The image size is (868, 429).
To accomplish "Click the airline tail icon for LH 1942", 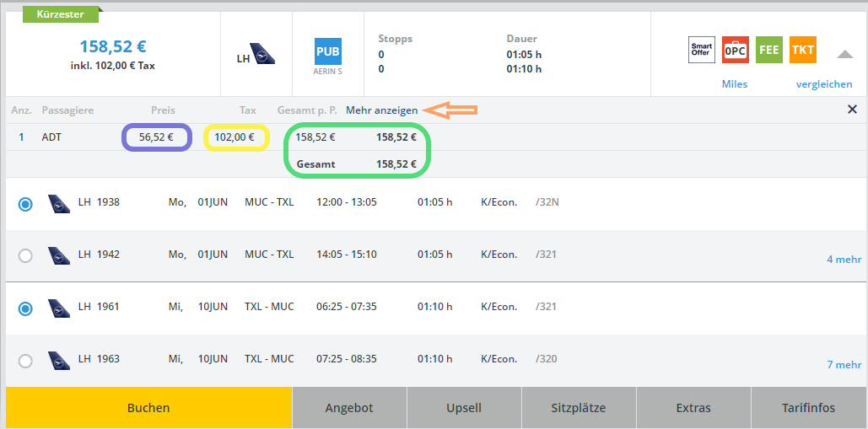I will click(x=59, y=255).
